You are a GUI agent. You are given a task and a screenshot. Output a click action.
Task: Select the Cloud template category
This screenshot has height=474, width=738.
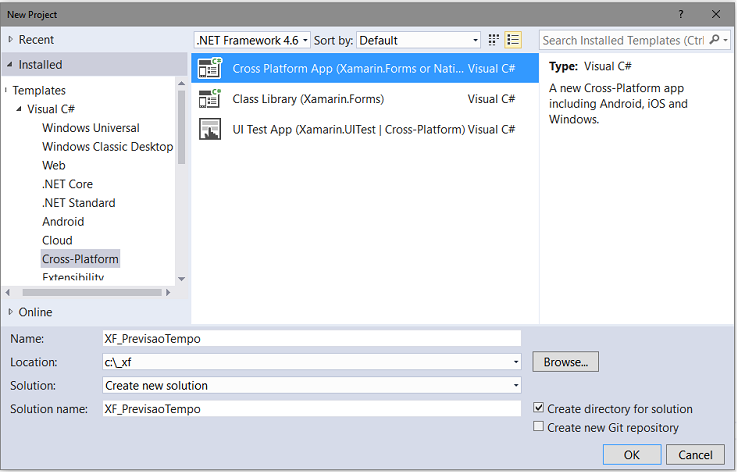pyautogui.click(x=57, y=240)
